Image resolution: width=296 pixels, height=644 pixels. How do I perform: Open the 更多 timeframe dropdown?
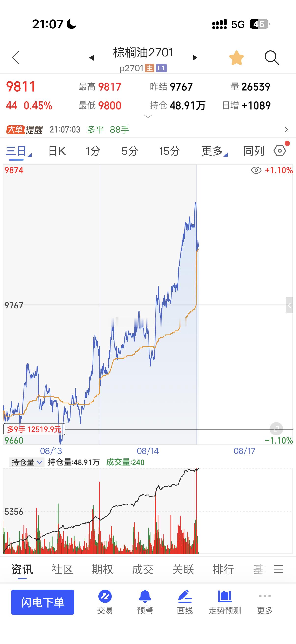pos(214,151)
